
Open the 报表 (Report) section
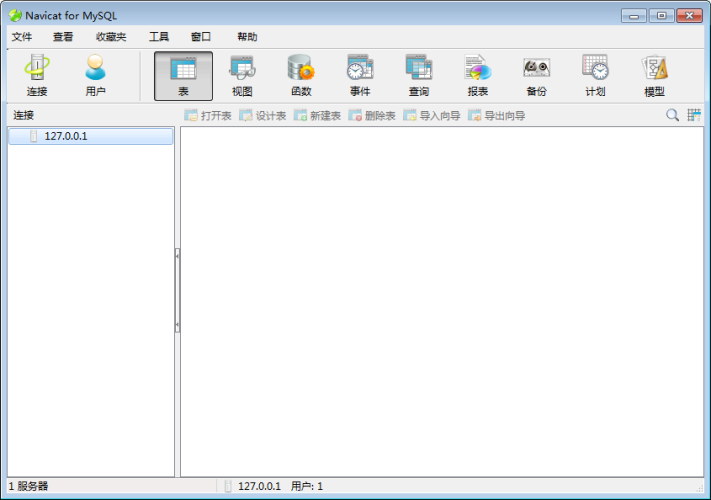478,76
